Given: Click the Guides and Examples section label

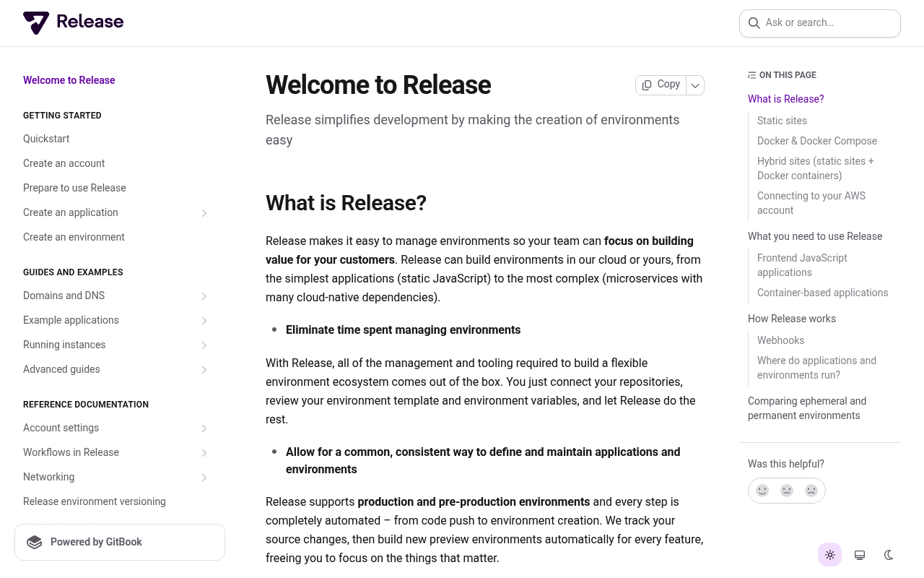Looking at the screenshot, I should (73, 272).
